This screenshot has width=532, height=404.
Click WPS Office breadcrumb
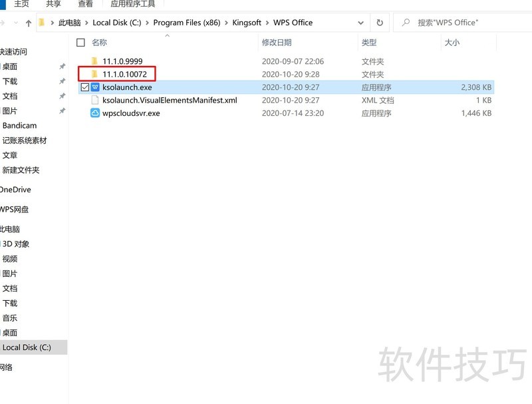click(293, 23)
